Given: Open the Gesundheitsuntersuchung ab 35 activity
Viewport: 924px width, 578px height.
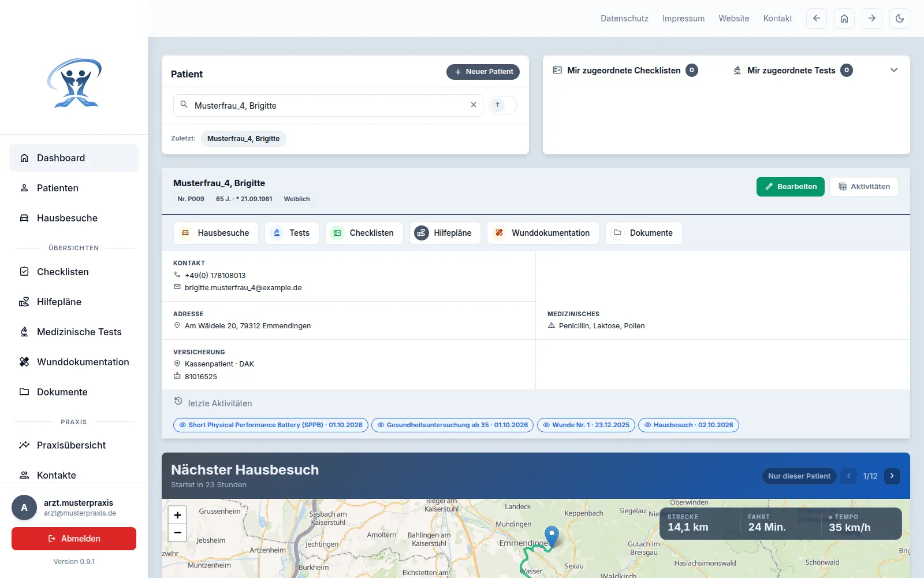Looking at the screenshot, I should 453,425.
